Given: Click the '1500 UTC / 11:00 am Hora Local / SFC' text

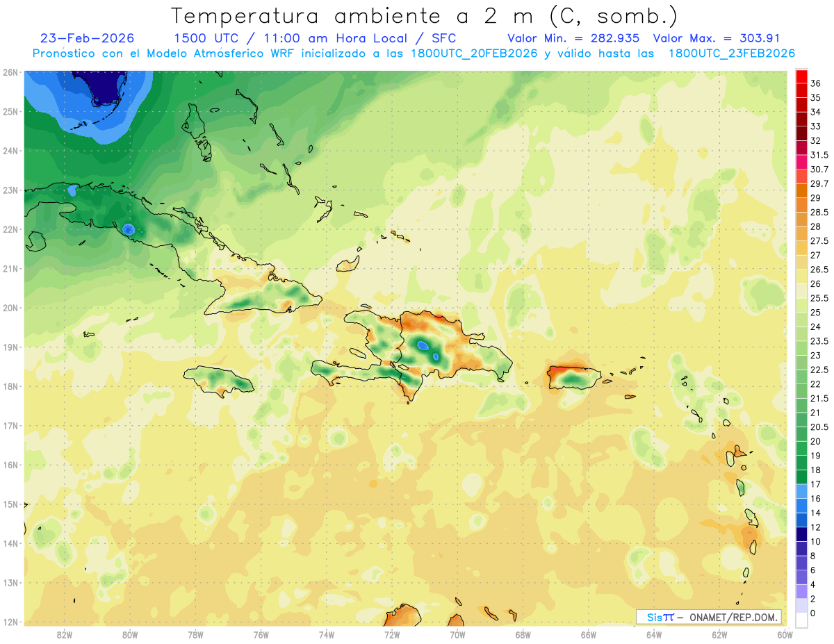Looking at the screenshot, I should [315, 38].
